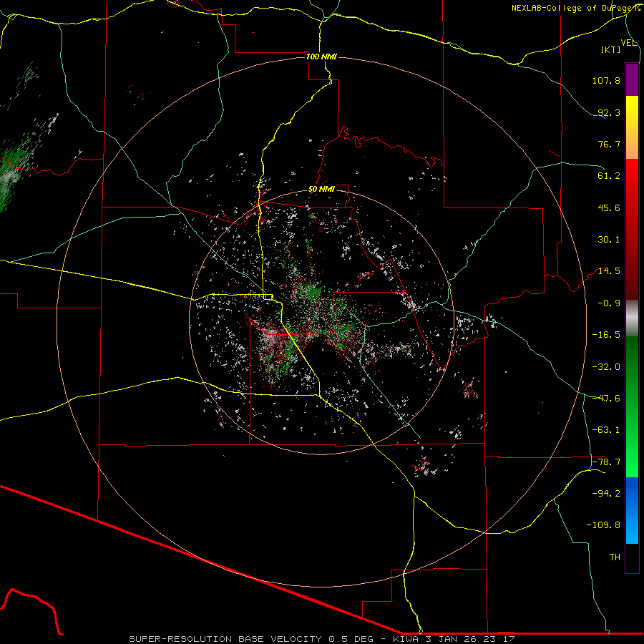Click the gray segment of the velocity color bar
This screenshot has width=644, height=644.
tap(632, 318)
